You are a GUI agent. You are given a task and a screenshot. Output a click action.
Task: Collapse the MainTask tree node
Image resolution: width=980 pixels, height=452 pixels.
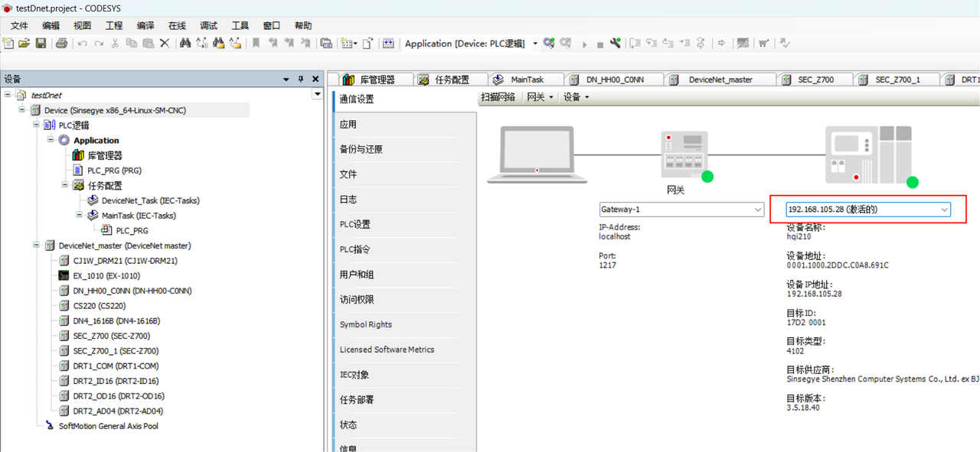(80, 216)
